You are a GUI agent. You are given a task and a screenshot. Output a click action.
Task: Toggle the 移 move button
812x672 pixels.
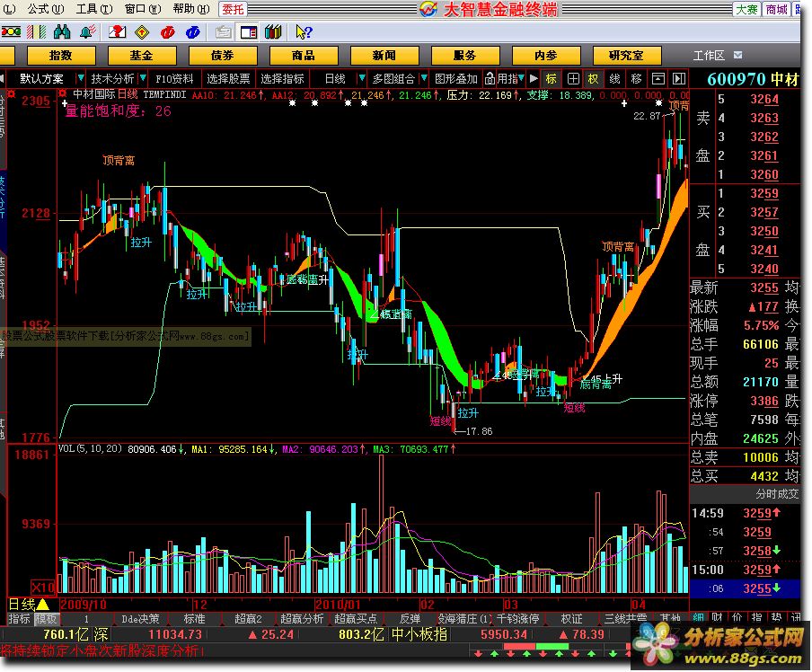[x=637, y=79]
